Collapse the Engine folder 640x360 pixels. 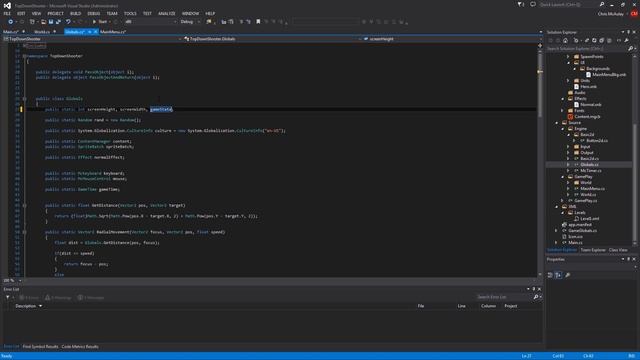click(x=562, y=129)
